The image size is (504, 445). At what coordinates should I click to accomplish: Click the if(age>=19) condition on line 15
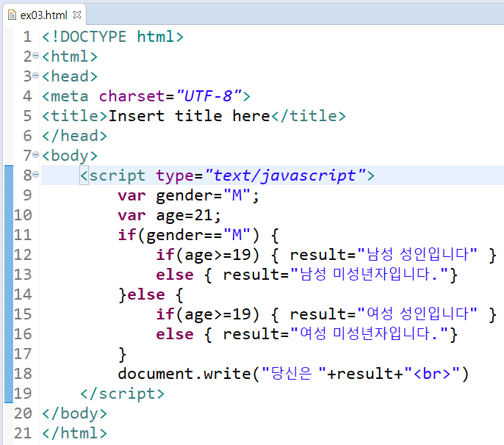tap(208, 314)
